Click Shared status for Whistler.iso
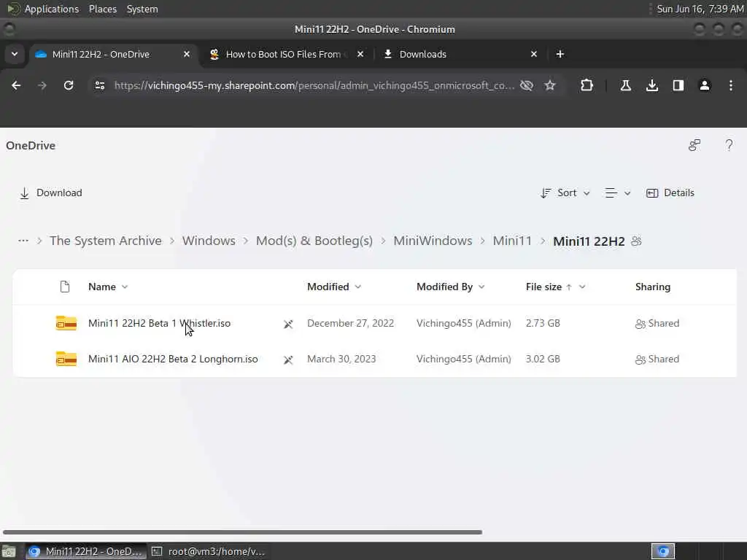 click(657, 323)
